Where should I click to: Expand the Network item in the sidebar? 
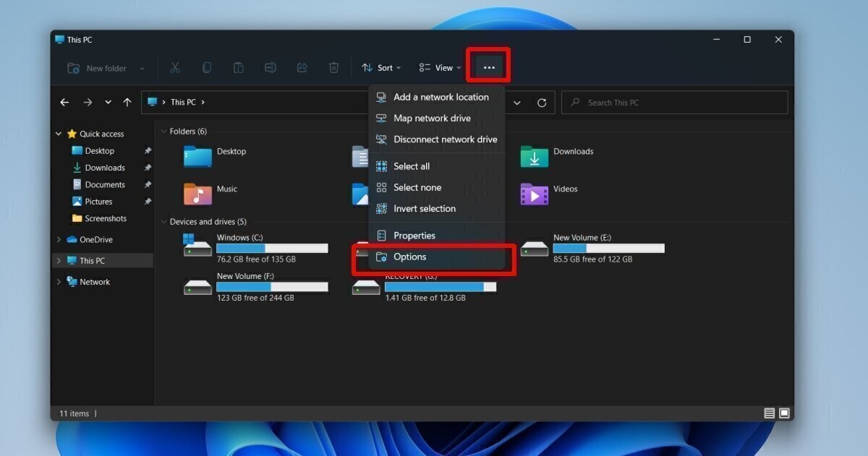coord(59,281)
